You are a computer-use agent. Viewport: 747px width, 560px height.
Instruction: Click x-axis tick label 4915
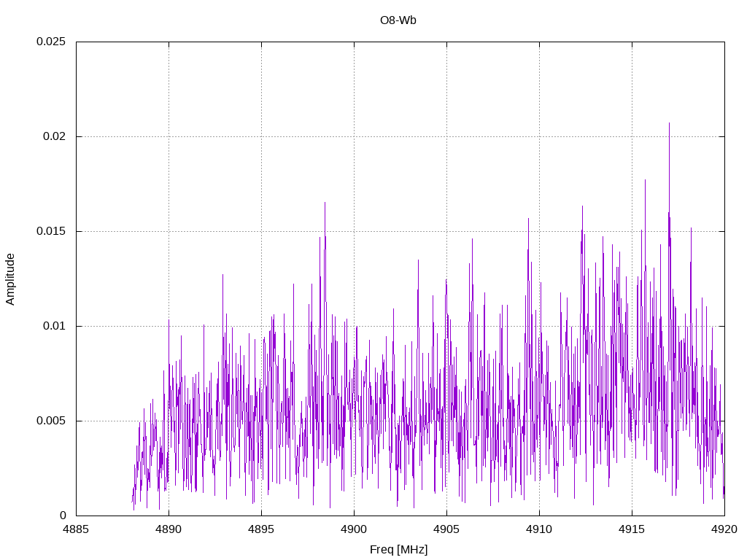pyautogui.click(x=632, y=529)
